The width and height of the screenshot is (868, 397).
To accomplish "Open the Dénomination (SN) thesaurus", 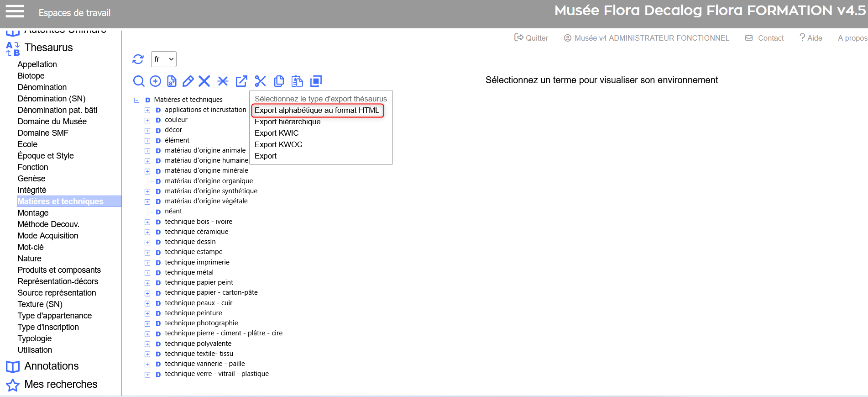I will point(52,99).
